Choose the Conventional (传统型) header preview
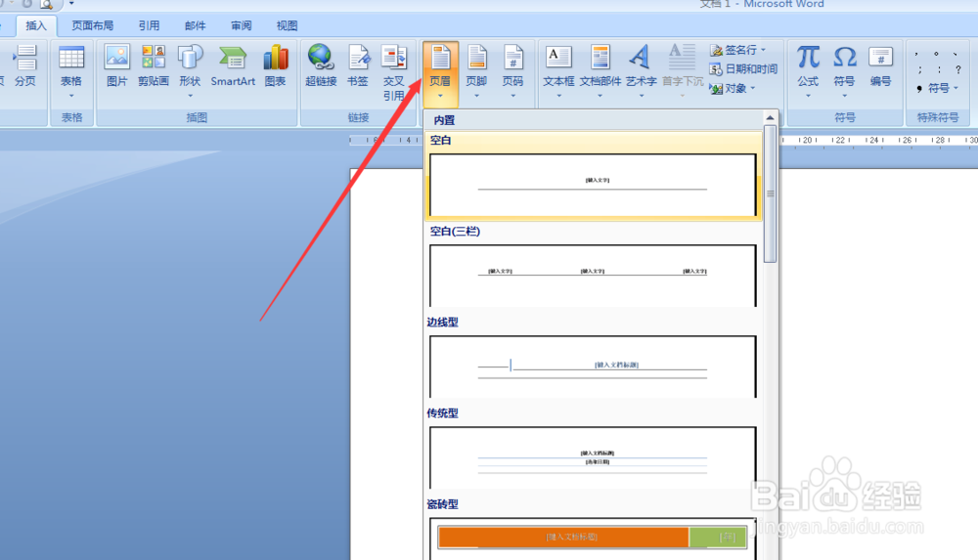The image size is (978, 560). [593, 457]
